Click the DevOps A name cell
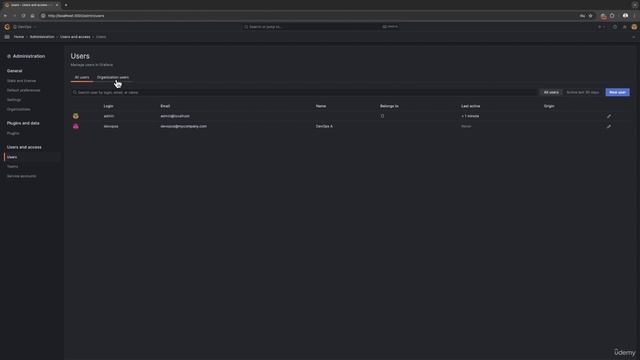The image size is (640, 360). (324, 127)
